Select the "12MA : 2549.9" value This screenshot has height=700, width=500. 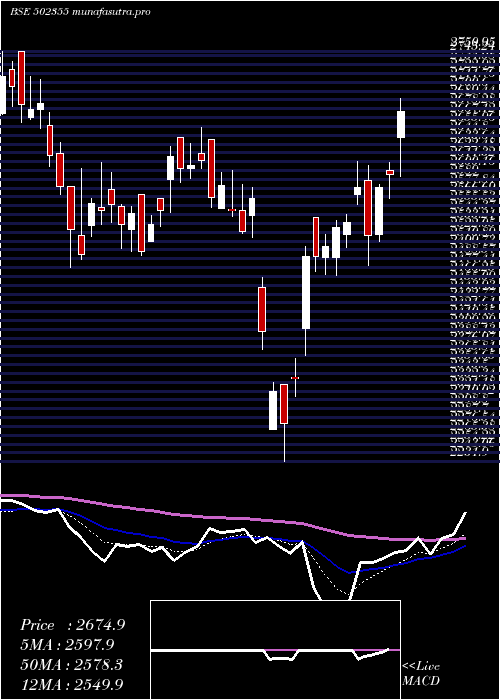[72, 684]
